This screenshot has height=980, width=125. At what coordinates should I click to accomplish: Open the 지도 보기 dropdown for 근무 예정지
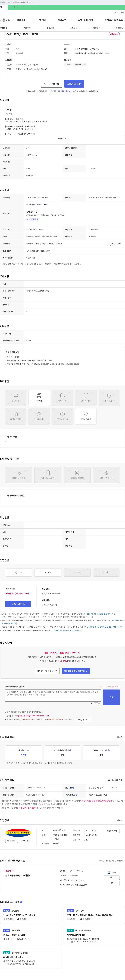(116, 244)
